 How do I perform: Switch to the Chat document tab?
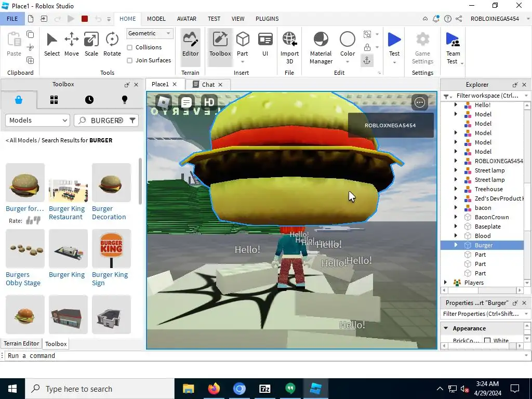208,85
